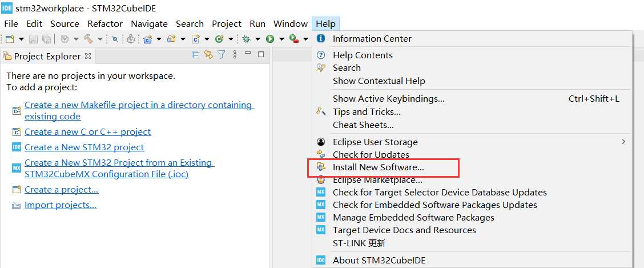Open the Search menu in menu bar
This screenshot has height=268, width=644.
coord(190,24)
